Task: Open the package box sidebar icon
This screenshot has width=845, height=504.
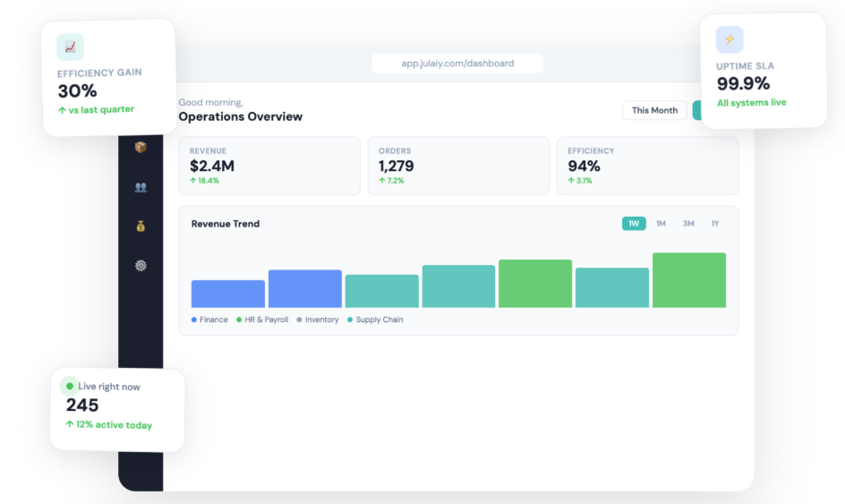Action: (x=141, y=147)
